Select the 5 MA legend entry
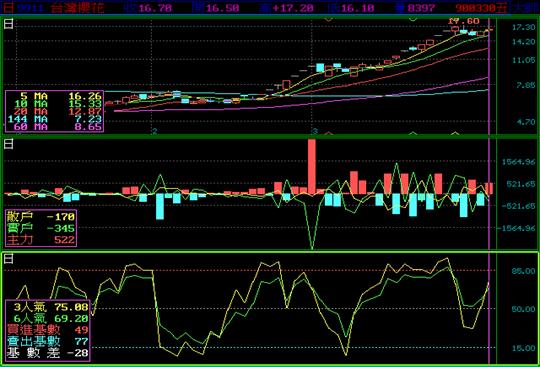 54,96
